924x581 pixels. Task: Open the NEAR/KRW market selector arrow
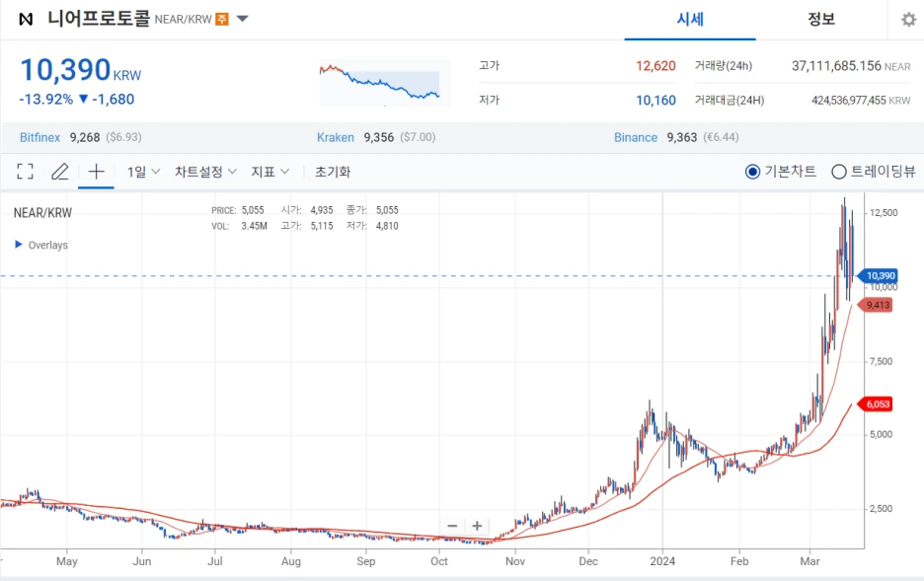coord(242,19)
